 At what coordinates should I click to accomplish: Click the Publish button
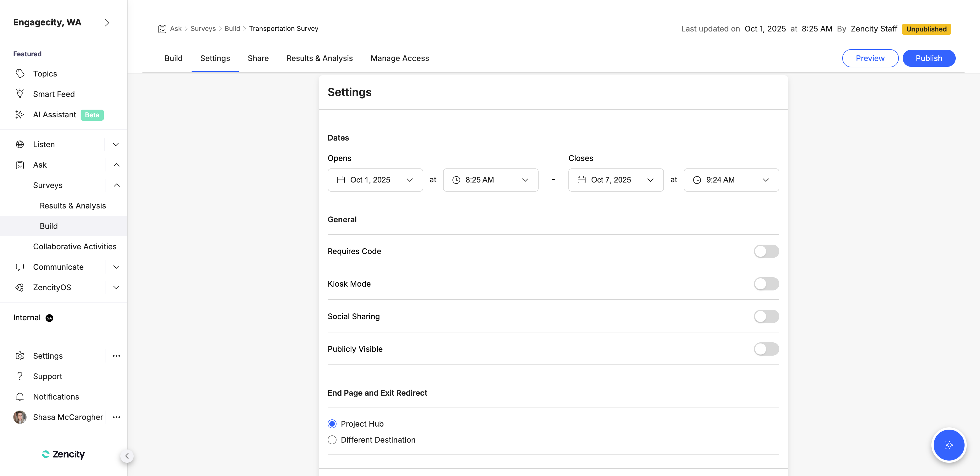(x=929, y=58)
